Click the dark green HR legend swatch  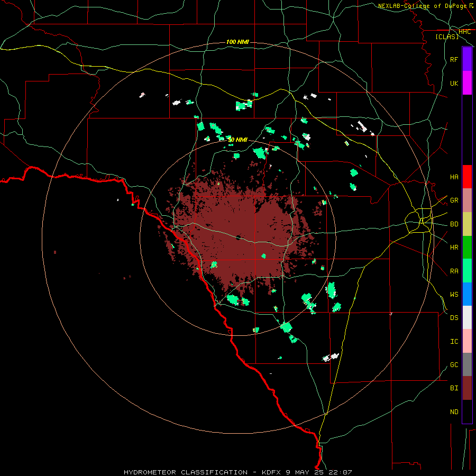click(467, 248)
